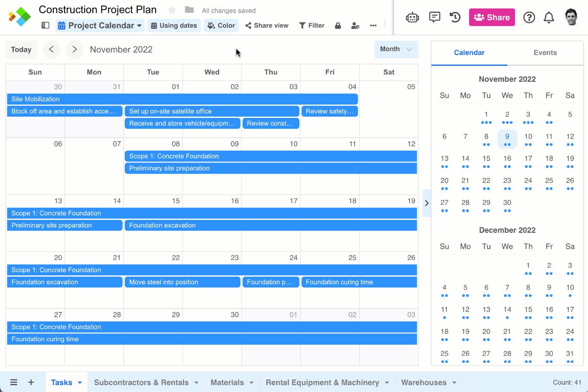Click the Today button
The width and height of the screenshot is (588, 392).
(x=21, y=49)
